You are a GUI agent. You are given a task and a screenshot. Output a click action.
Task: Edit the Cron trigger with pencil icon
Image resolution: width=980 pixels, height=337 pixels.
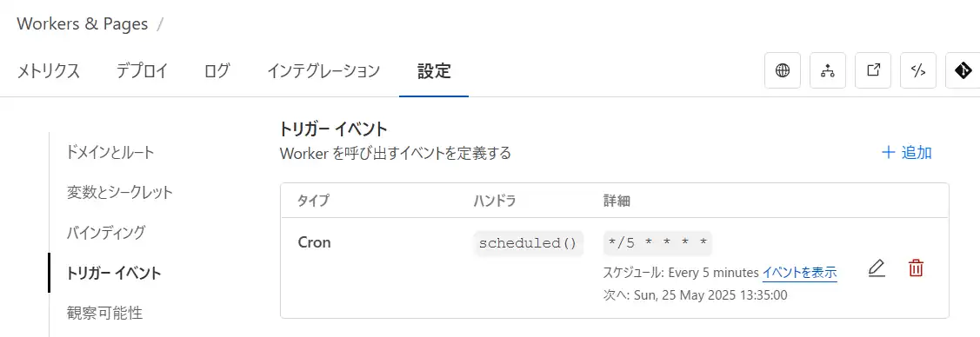pos(877,269)
